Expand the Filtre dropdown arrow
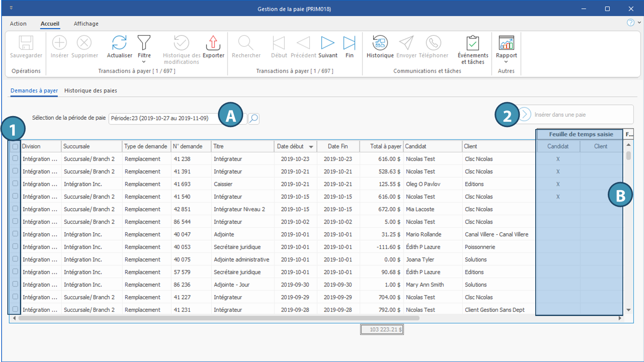 [144, 62]
